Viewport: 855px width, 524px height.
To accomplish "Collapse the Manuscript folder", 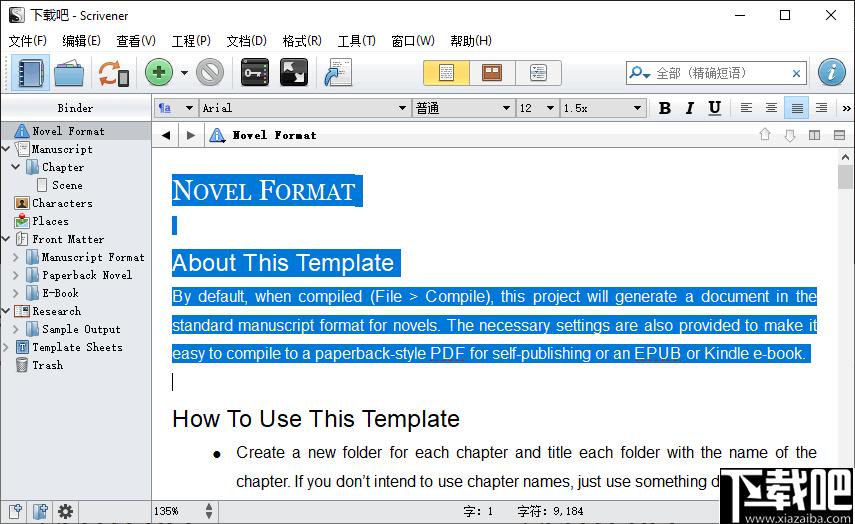I will [6, 148].
